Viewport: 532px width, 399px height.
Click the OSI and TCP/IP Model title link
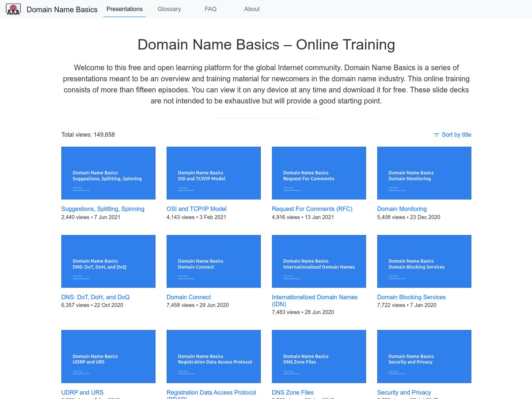[x=197, y=209]
